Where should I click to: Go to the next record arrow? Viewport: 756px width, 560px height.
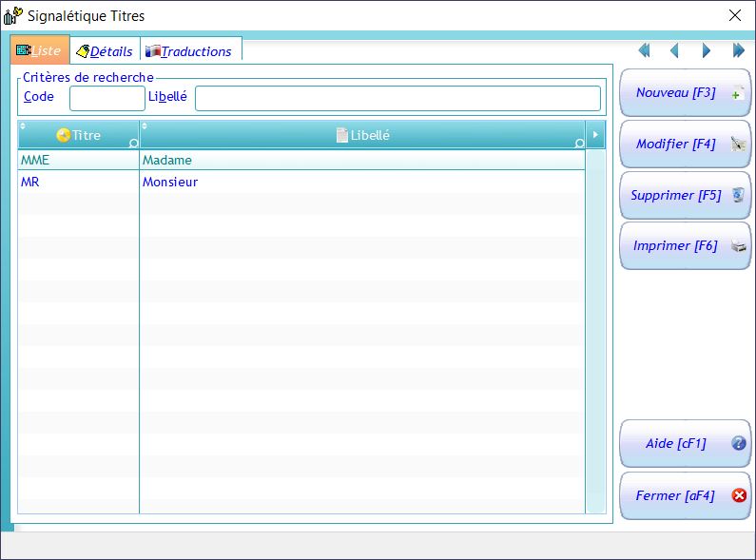(x=707, y=50)
